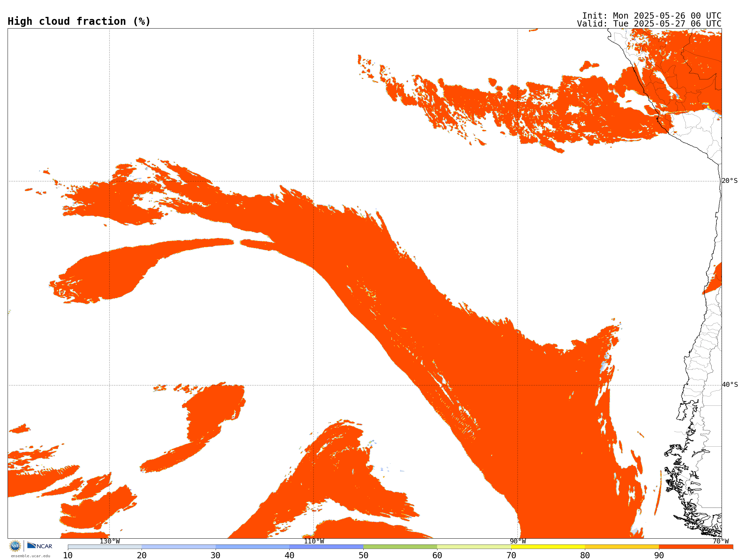Click the NCAR logo
This screenshot has width=744, height=560.
40,546
